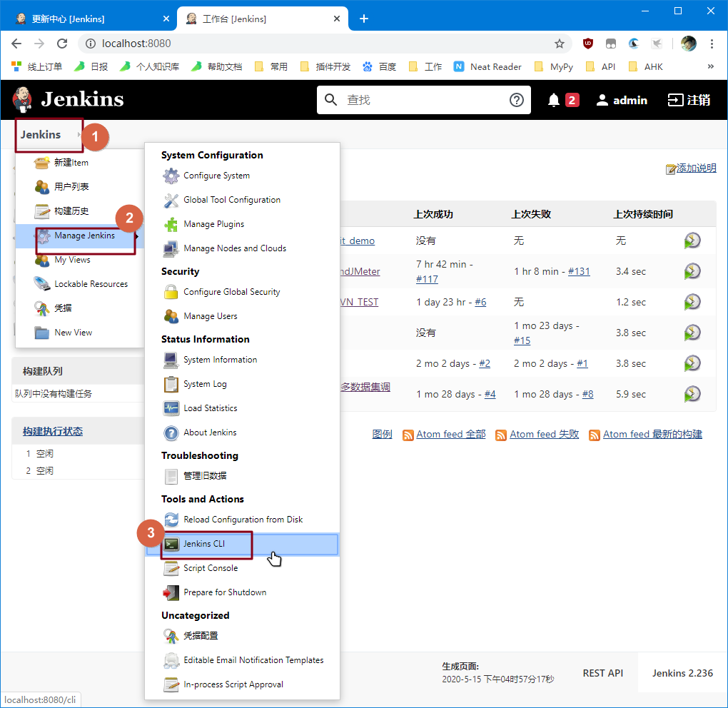Open the bookmarks bar overflow chevron

(710, 66)
